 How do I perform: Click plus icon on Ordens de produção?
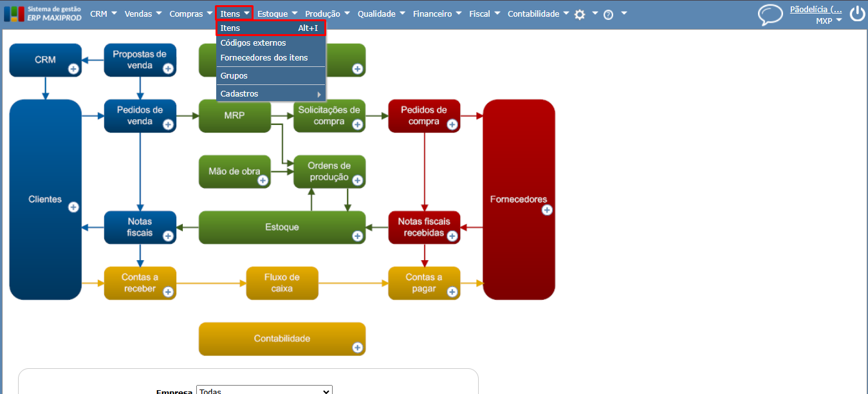click(x=357, y=180)
